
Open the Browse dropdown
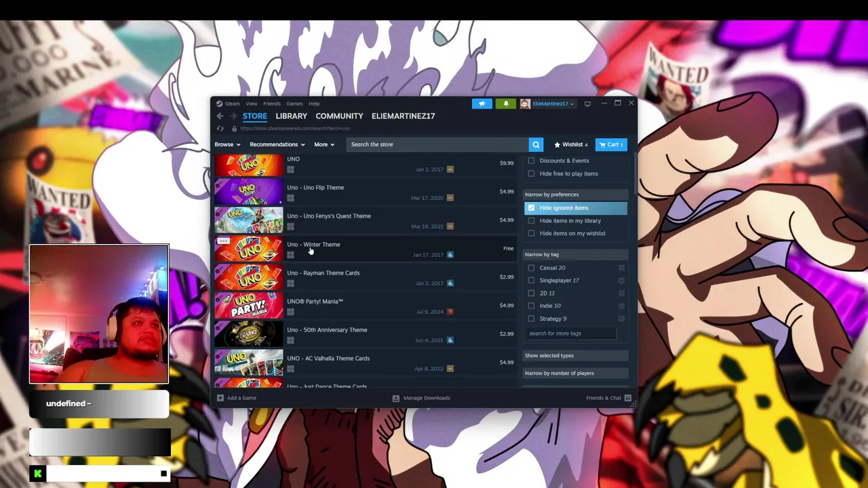(x=227, y=144)
